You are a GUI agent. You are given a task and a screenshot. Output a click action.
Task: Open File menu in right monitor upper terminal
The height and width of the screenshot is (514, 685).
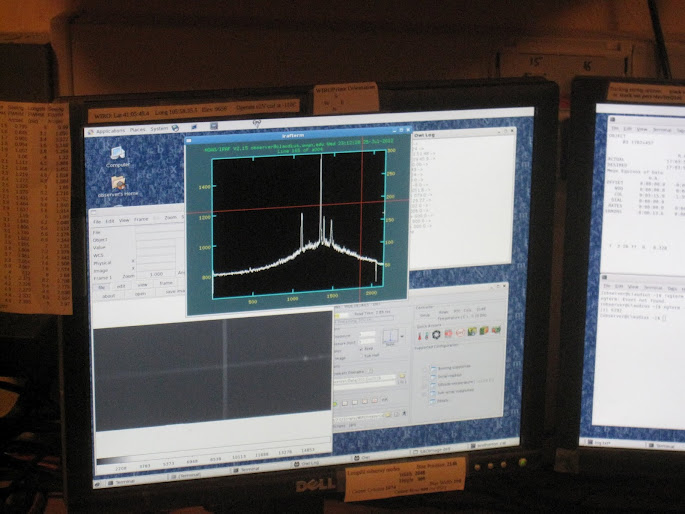615,128
